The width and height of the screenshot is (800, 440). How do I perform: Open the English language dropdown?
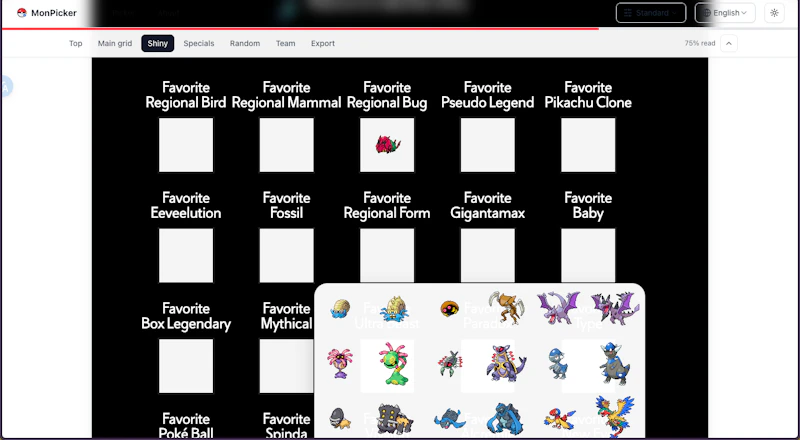[x=725, y=13]
